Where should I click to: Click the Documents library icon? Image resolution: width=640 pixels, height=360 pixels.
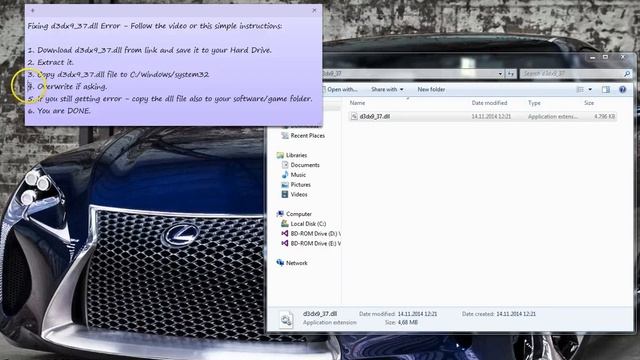click(x=285, y=165)
